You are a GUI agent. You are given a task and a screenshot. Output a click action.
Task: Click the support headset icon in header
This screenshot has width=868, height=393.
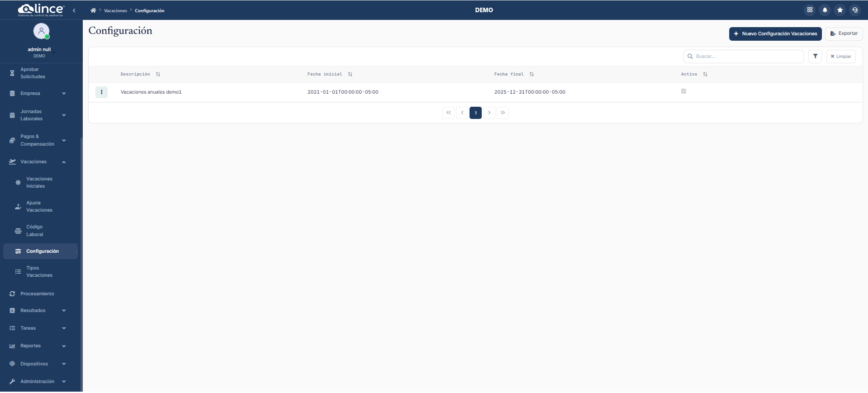coord(855,10)
